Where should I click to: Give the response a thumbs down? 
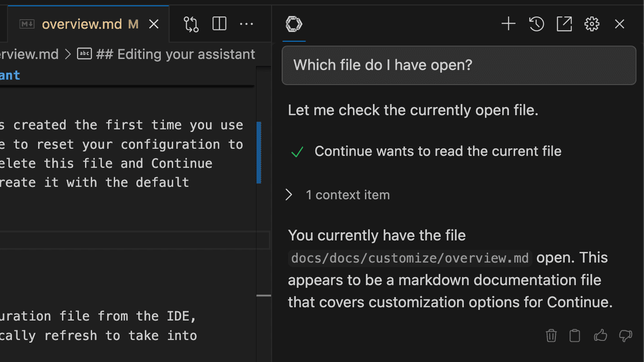click(626, 336)
